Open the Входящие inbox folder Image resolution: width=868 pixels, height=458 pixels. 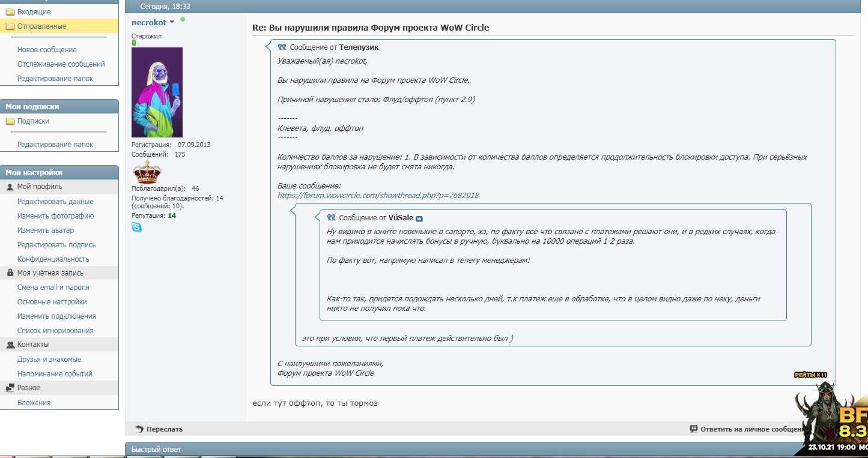(x=34, y=12)
